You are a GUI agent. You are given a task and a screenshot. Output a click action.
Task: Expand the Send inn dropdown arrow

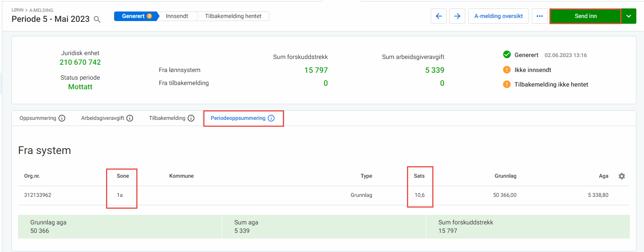point(629,16)
